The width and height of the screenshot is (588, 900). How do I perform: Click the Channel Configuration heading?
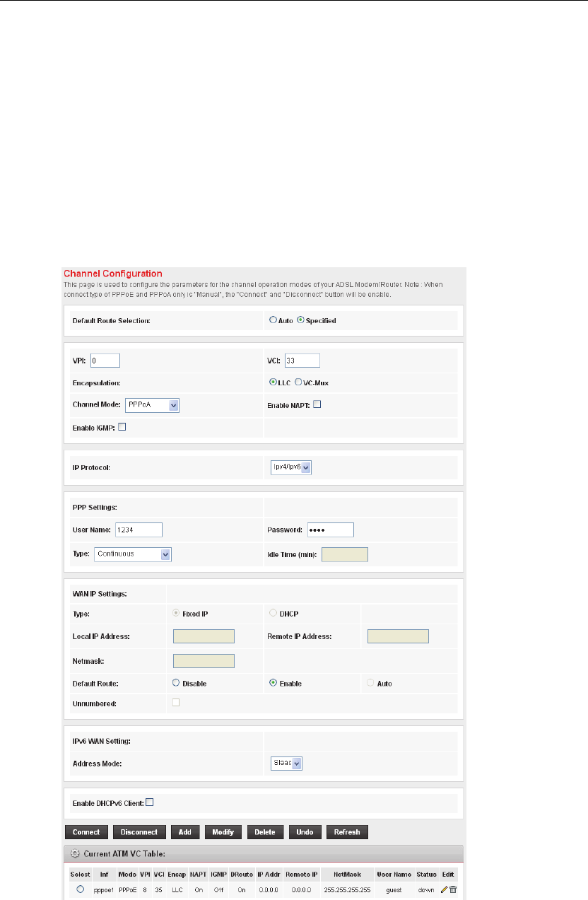[113, 274]
